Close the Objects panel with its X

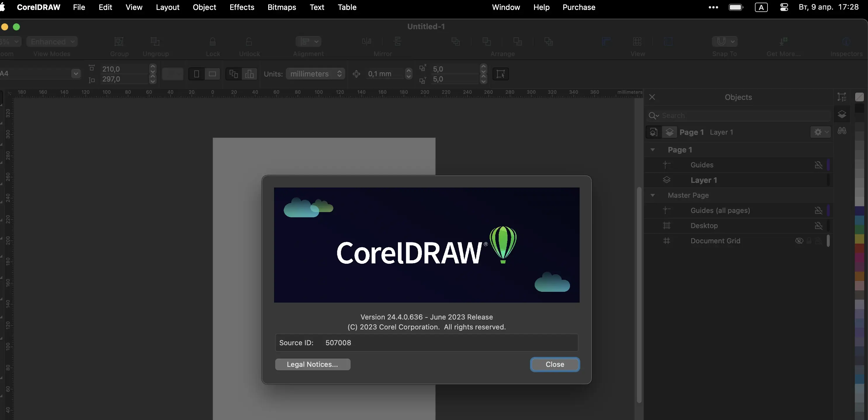click(x=652, y=97)
